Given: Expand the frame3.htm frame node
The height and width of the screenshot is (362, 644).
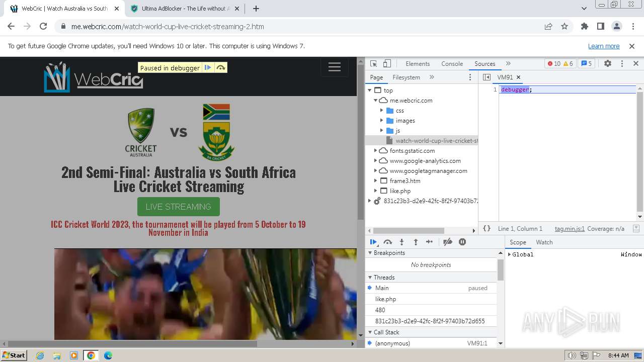Looking at the screenshot, I should tap(376, 181).
